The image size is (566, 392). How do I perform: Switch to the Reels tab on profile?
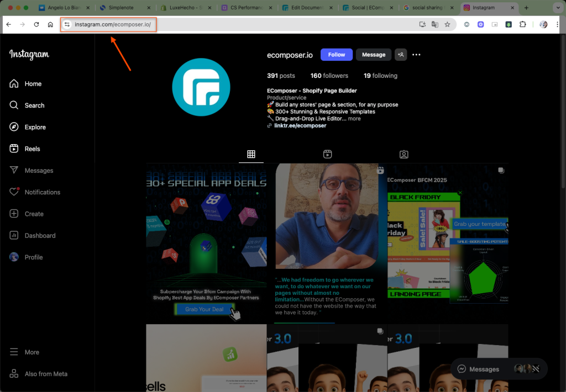point(327,155)
